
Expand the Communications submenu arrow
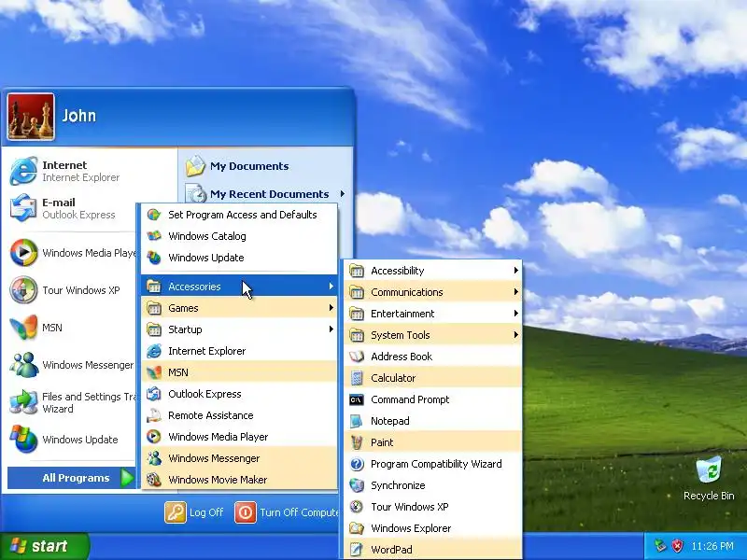click(x=516, y=292)
